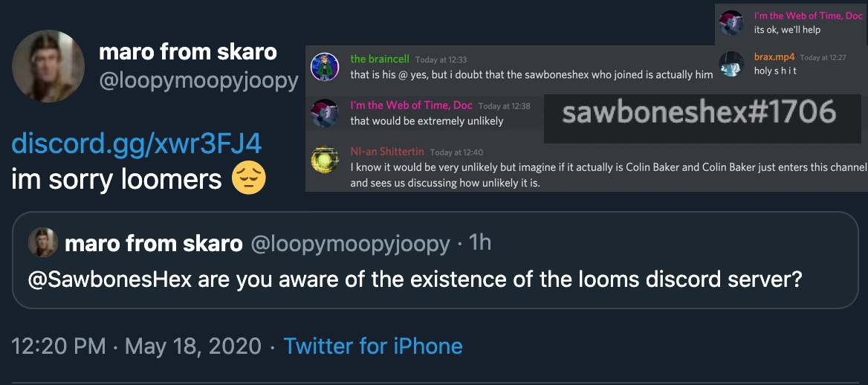Screen dimensions: 868x385
Task: Open the discord.gg/xwr3FJ4 invite link
Action: [136, 143]
